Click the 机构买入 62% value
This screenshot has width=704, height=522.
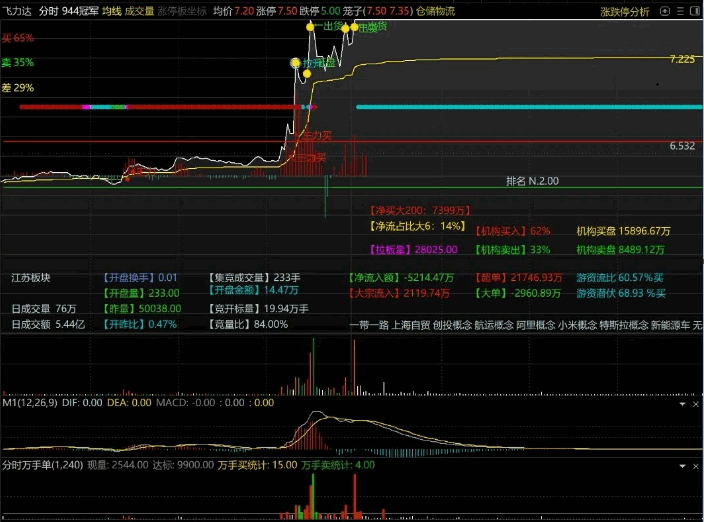512,231
